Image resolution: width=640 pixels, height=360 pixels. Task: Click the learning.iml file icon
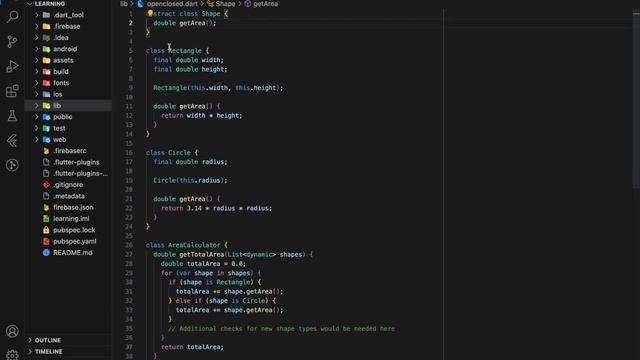(46, 218)
